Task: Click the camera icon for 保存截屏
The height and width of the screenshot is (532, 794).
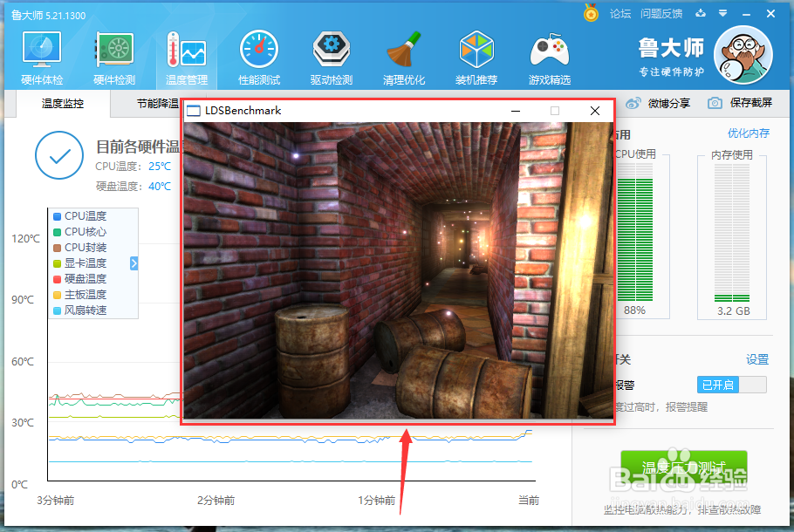Action: click(x=715, y=103)
